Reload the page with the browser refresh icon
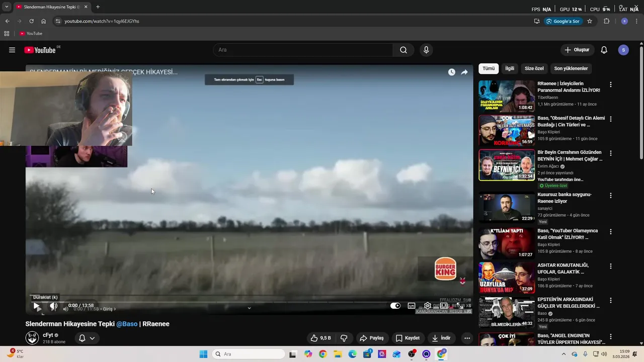This screenshot has width=644, height=362. click(x=31, y=21)
